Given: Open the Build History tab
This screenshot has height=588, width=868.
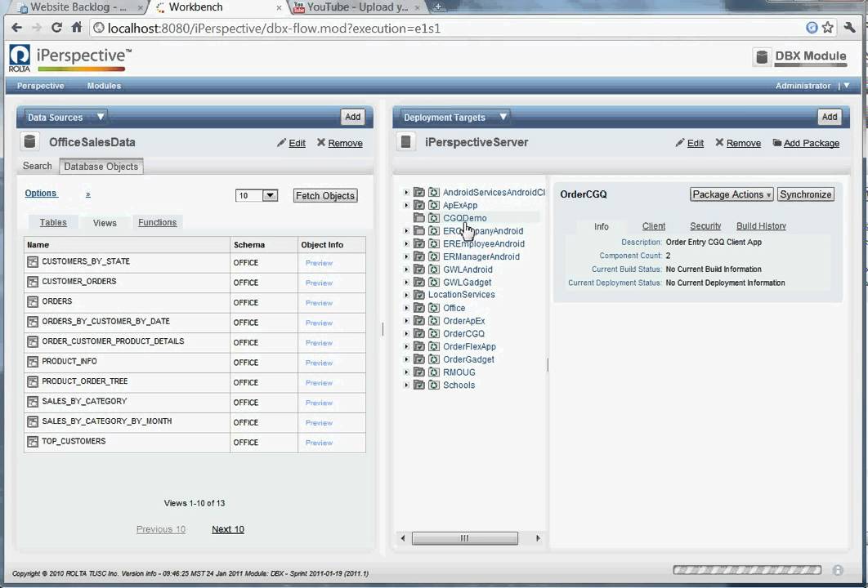Looking at the screenshot, I should [761, 226].
